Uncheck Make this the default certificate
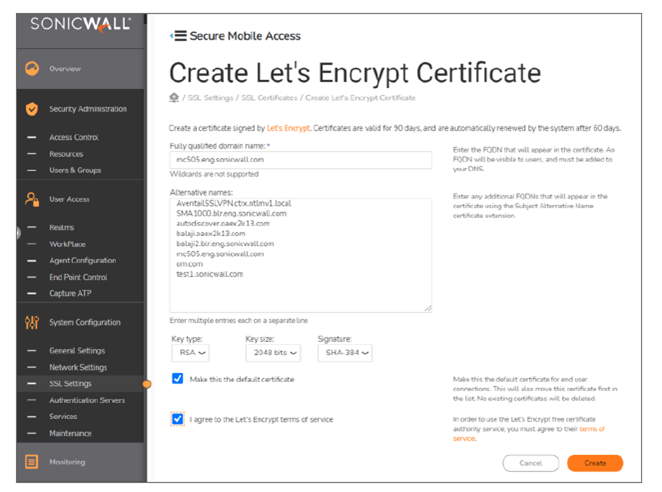 tap(177, 379)
